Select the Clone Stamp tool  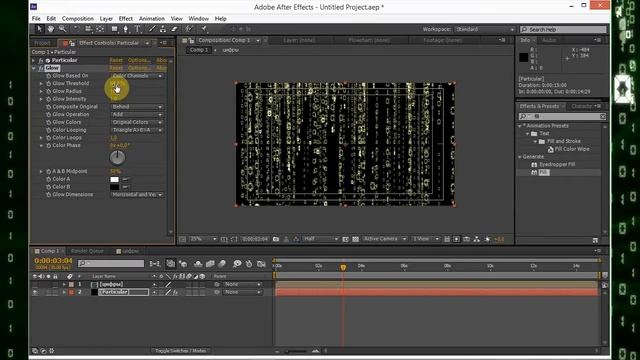163,29
